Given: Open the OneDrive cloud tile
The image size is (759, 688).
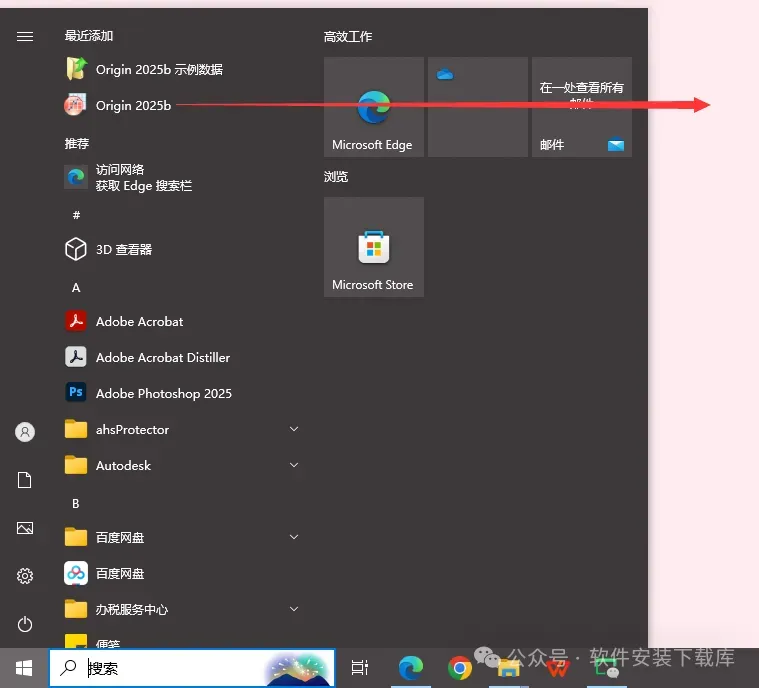Looking at the screenshot, I should pyautogui.click(x=478, y=107).
